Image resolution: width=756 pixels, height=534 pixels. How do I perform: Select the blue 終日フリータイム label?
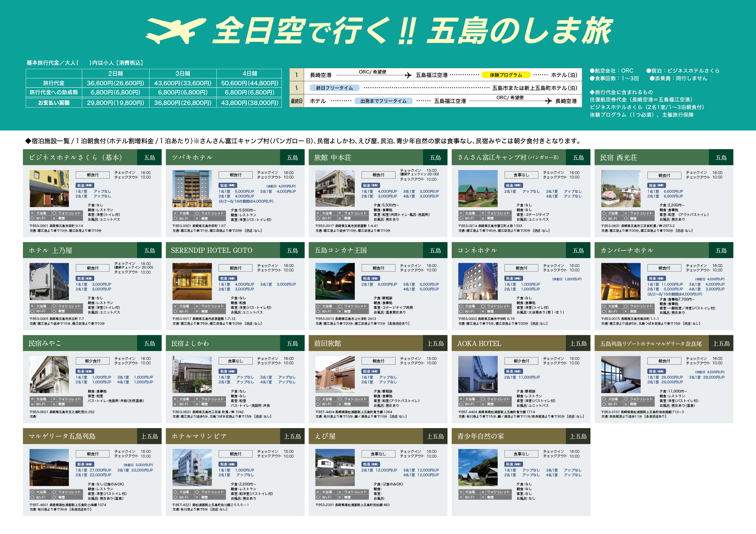click(x=334, y=88)
